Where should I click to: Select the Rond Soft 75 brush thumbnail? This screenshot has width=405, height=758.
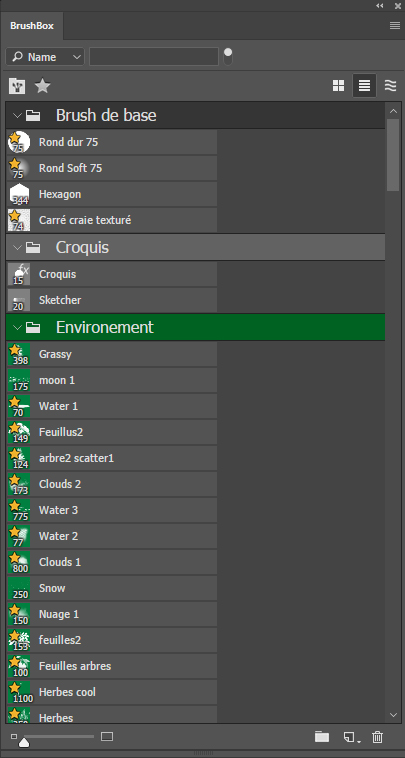[x=19, y=168]
